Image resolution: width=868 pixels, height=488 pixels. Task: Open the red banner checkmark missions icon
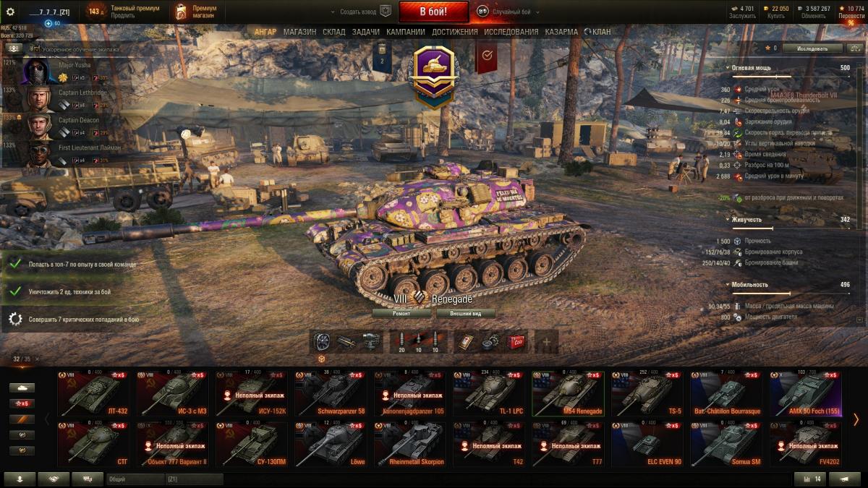coord(487,56)
